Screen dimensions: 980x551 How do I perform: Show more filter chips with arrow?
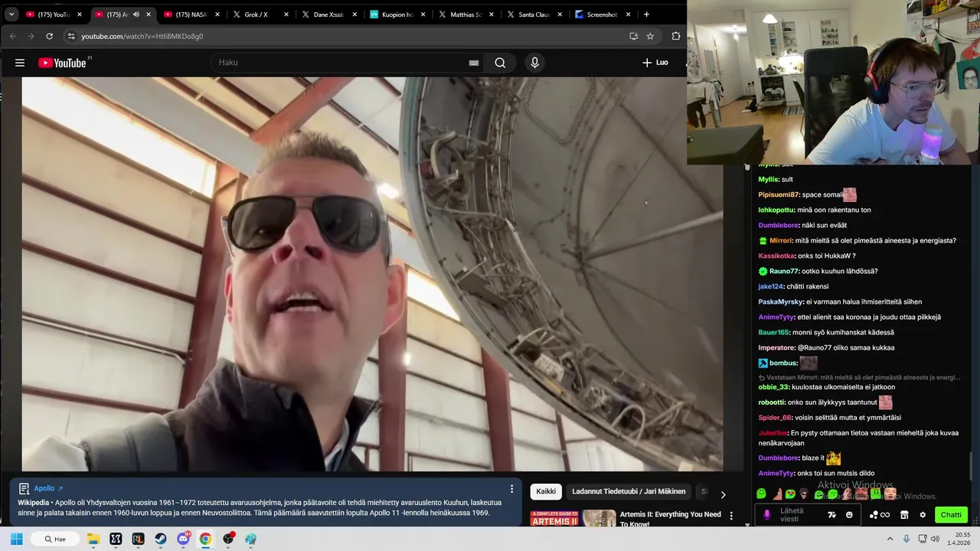(x=723, y=494)
